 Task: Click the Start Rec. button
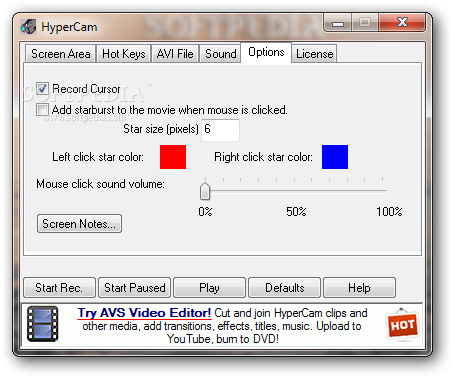tap(59, 287)
